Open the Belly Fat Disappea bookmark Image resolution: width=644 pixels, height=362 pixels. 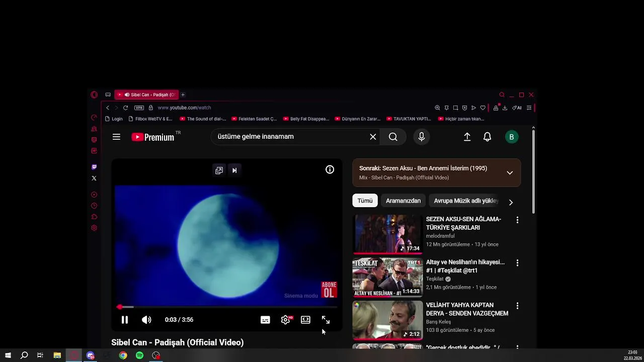(x=306, y=119)
